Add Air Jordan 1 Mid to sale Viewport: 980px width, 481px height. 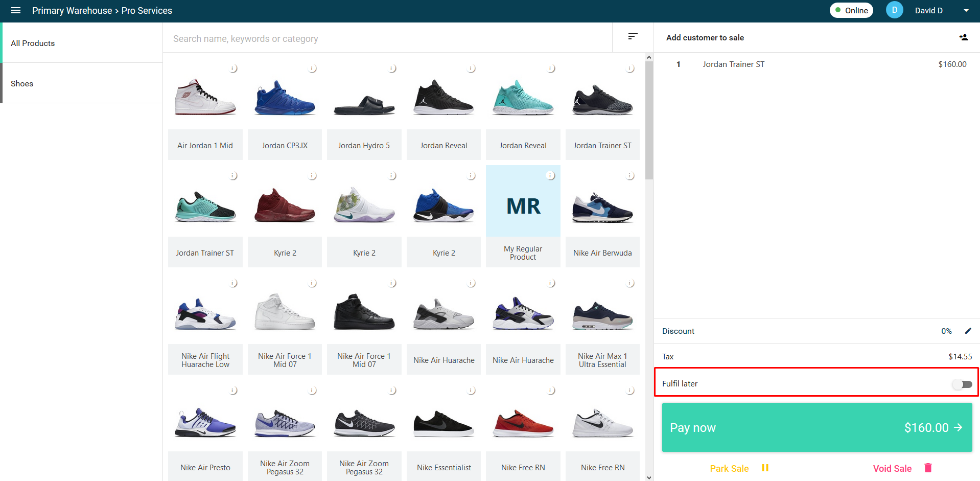pos(205,111)
